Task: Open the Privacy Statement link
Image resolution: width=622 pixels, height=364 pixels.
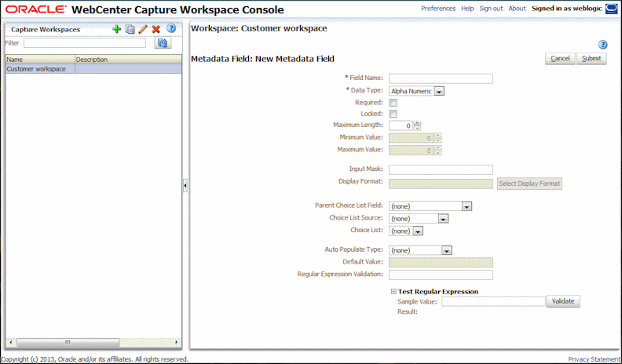Action: pos(594,359)
